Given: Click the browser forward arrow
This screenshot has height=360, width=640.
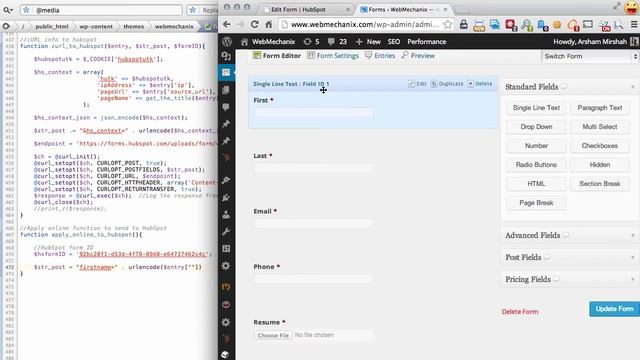Looking at the screenshot, I should coord(240,24).
